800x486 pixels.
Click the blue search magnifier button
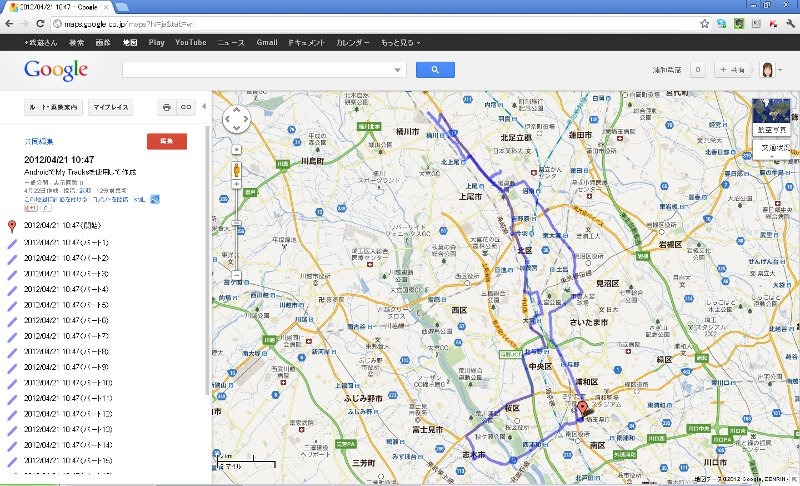[435, 70]
